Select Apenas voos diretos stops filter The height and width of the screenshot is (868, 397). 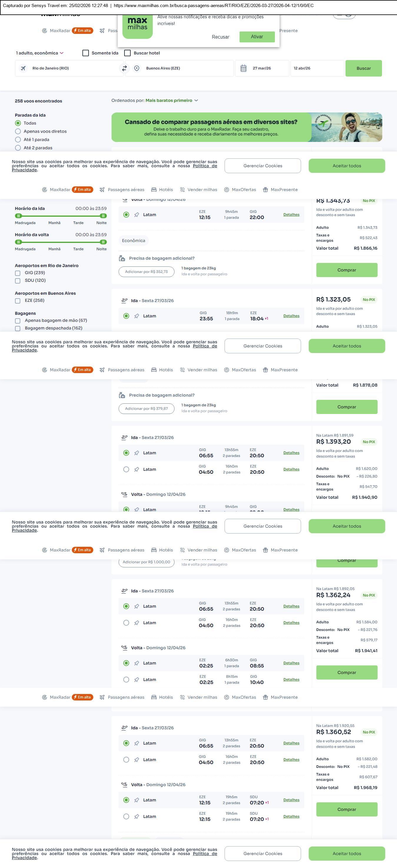tap(18, 131)
